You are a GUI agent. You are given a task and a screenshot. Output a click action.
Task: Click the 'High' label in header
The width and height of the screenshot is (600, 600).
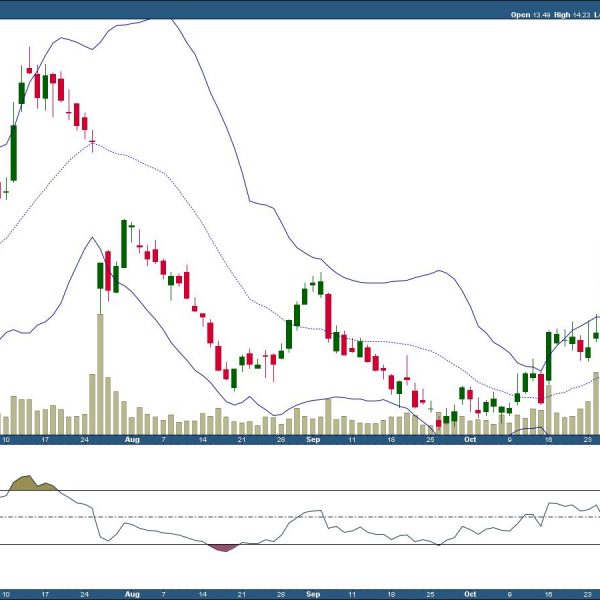(x=562, y=15)
